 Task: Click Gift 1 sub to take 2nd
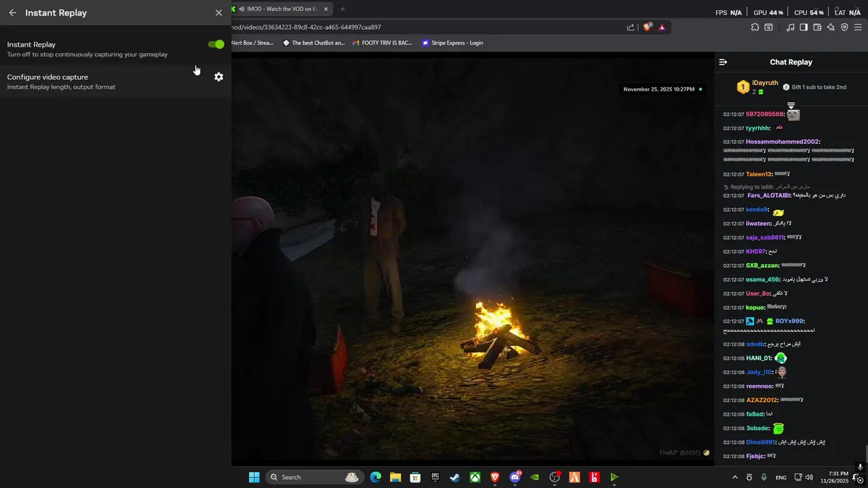pyautogui.click(x=814, y=87)
